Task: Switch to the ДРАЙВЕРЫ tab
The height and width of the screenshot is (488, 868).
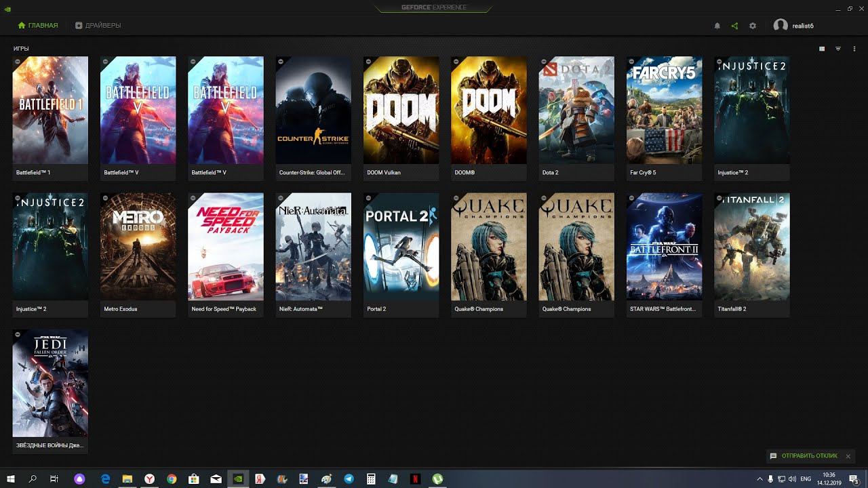Action: click(x=98, y=26)
